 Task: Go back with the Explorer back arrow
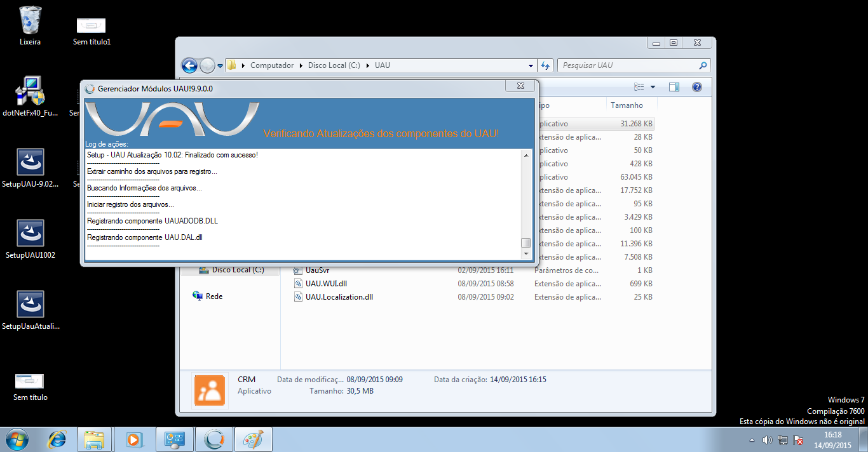[189, 65]
